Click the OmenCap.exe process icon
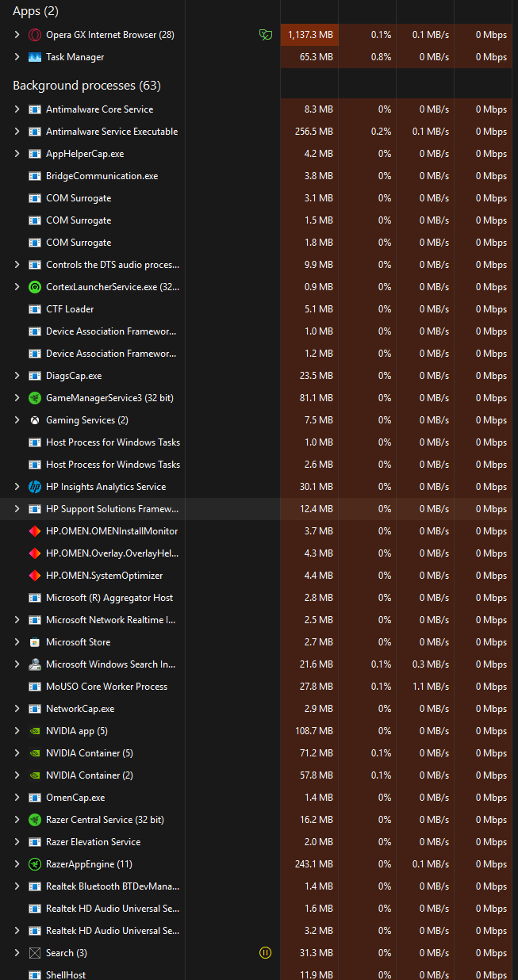518x980 pixels. point(35,798)
